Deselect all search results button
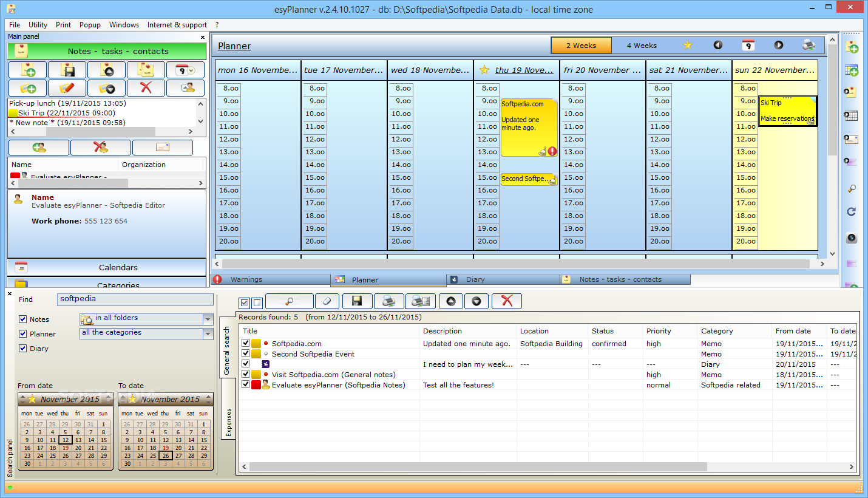Screen dimensions: 868x498 click(x=257, y=302)
